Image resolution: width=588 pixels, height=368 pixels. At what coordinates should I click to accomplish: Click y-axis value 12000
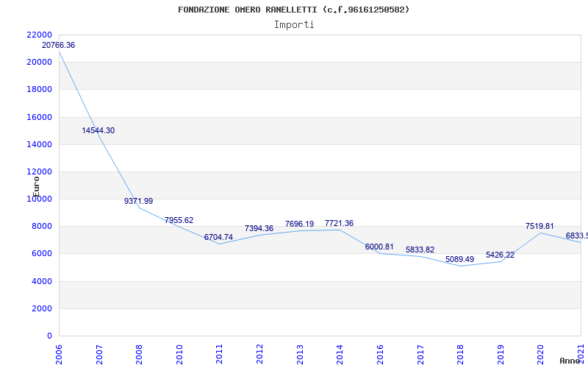coord(40,172)
